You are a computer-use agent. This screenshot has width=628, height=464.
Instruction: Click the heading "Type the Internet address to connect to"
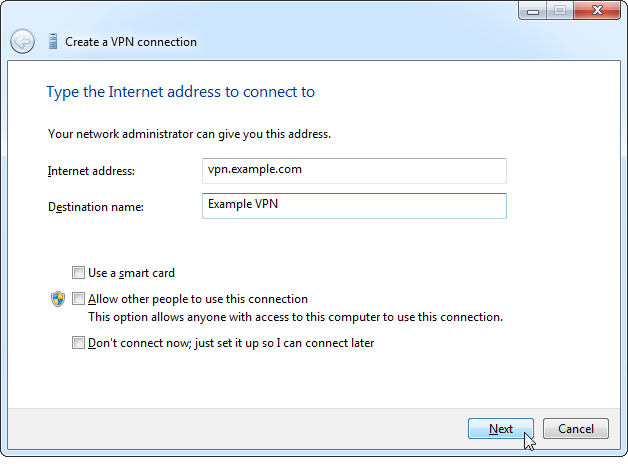tap(180, 92)
